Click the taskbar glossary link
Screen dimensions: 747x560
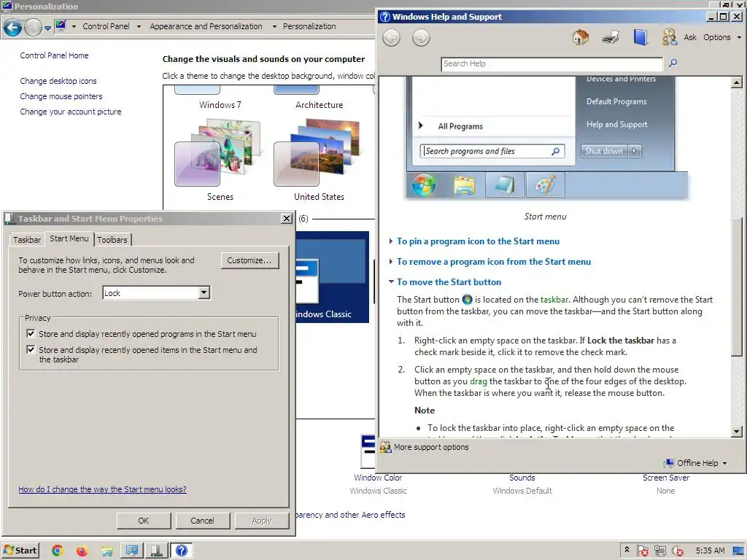(554, 300)
